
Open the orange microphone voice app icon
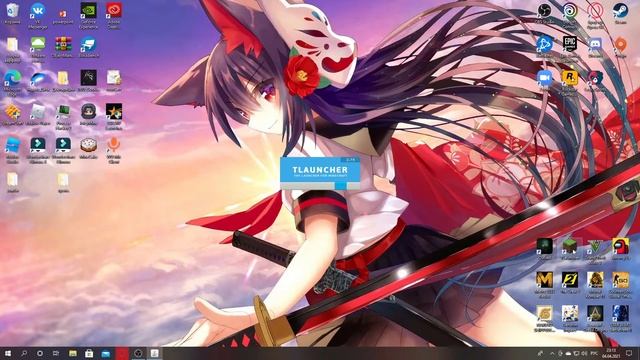click(114, 145)
